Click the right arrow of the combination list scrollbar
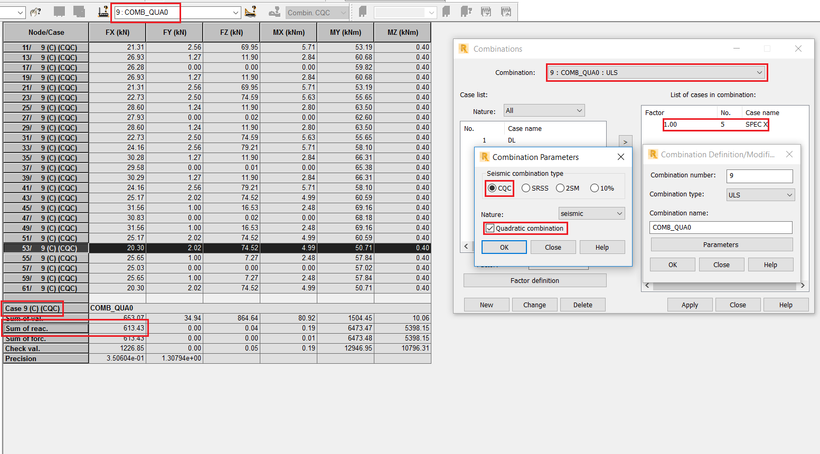820x454 pixels. (802, 286)
